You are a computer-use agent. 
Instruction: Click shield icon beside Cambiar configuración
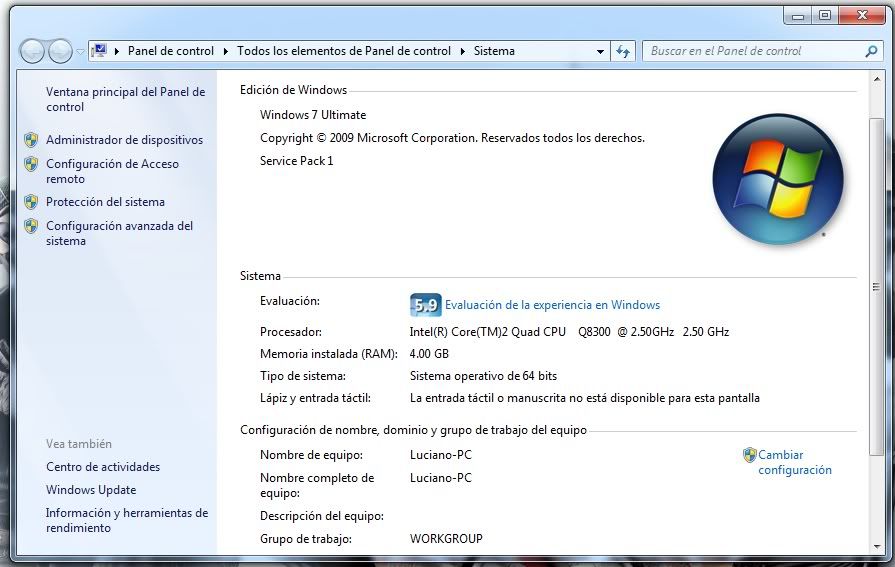coord(749,455)
